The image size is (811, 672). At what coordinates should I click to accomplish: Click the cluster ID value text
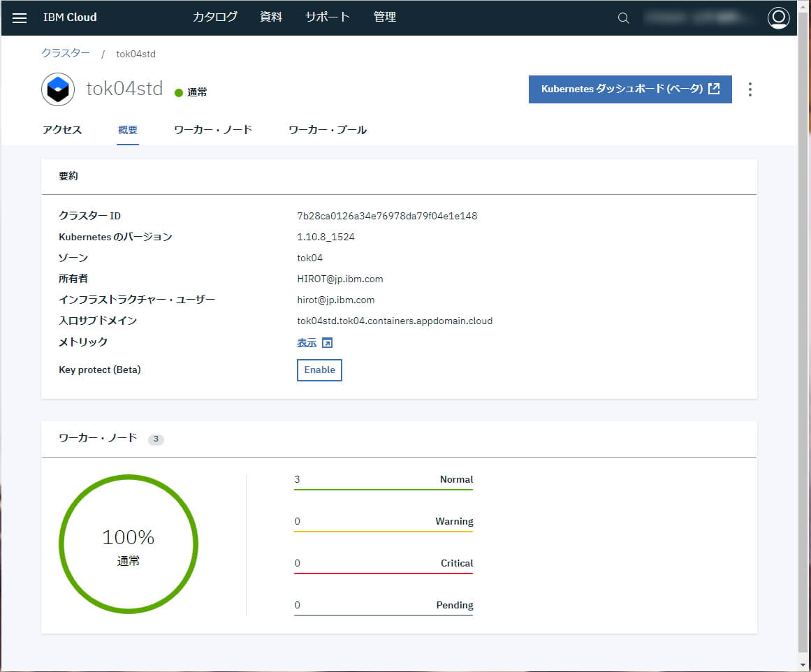(x=387, y=217)
